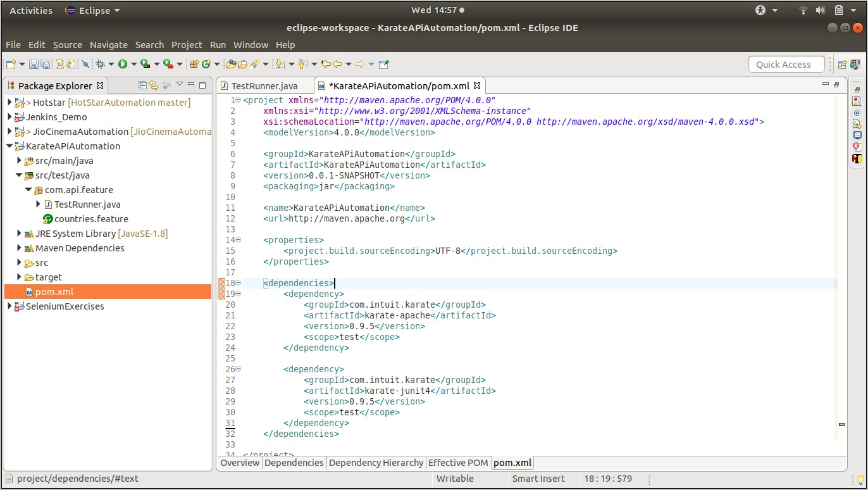
Task: Toggle the Pin Editor icon
Action: tap(383, 64)
